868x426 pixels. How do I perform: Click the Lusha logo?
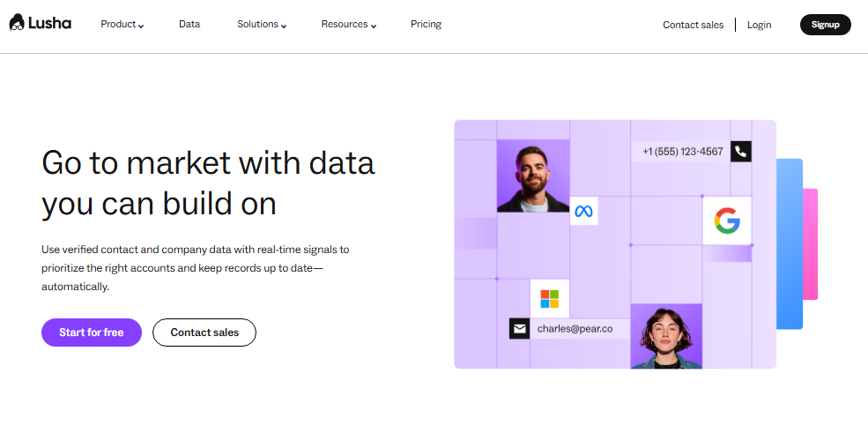point(41,24)
